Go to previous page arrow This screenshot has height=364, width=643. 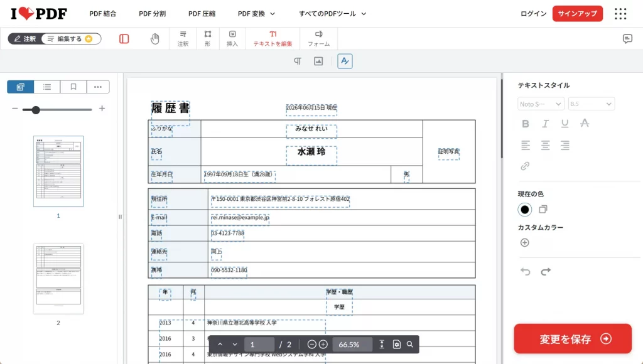[x=220, y=345]
